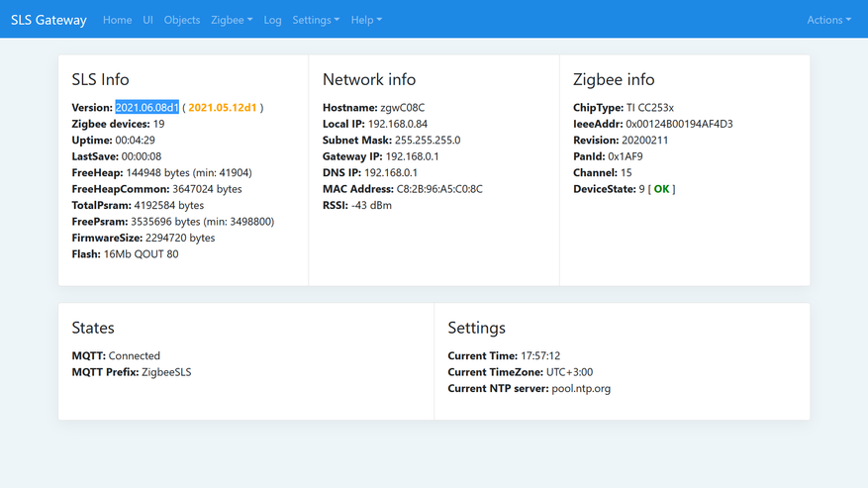The image size is (868, 488).
Task: Go to the Home page
Action: [117, 20]
